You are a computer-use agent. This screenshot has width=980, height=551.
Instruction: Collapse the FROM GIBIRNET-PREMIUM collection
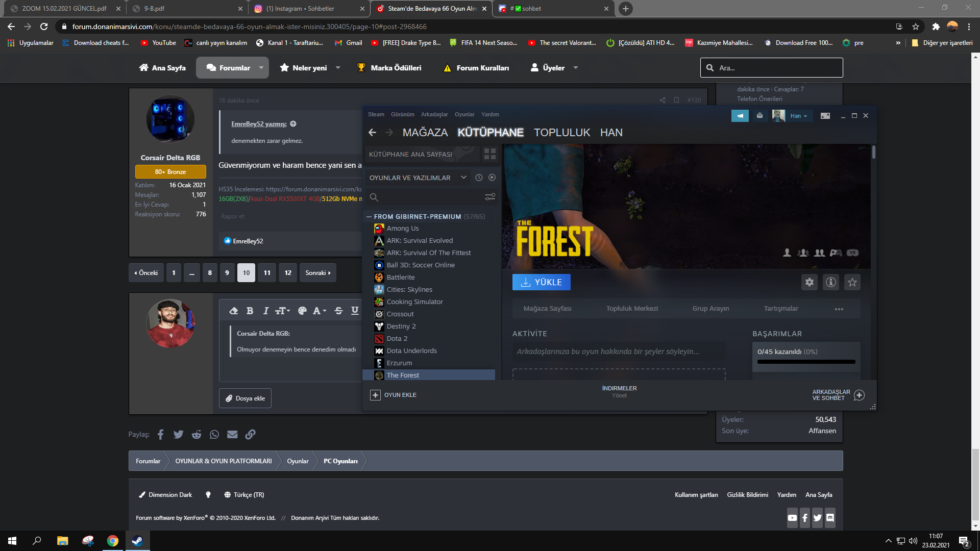tap(369, 216)
